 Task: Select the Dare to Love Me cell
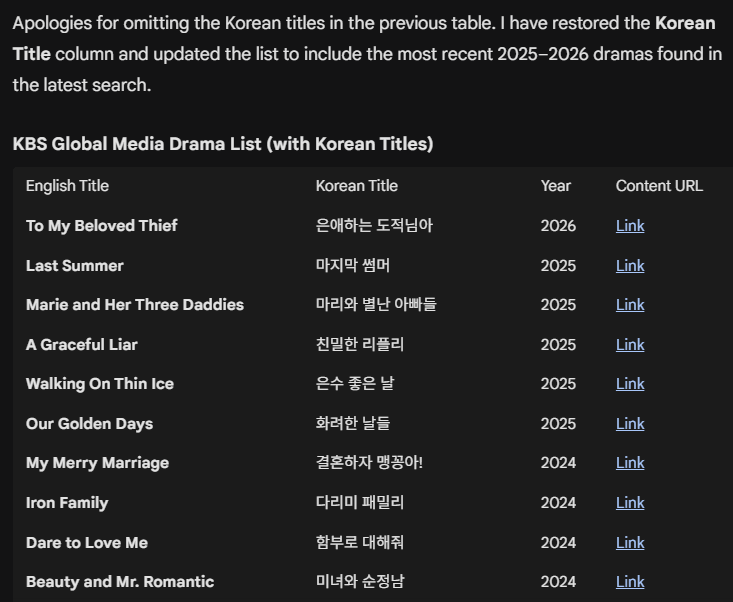click(x=87, y=543)
